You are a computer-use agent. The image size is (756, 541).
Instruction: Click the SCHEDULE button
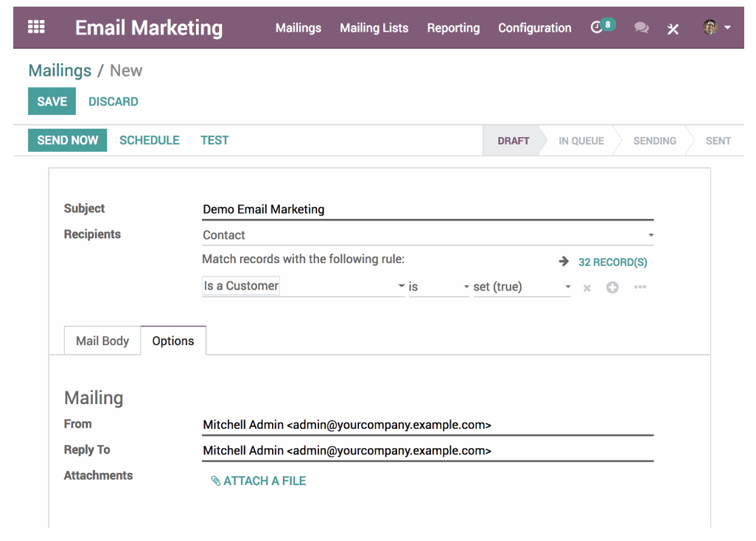(x=150, y=140)
